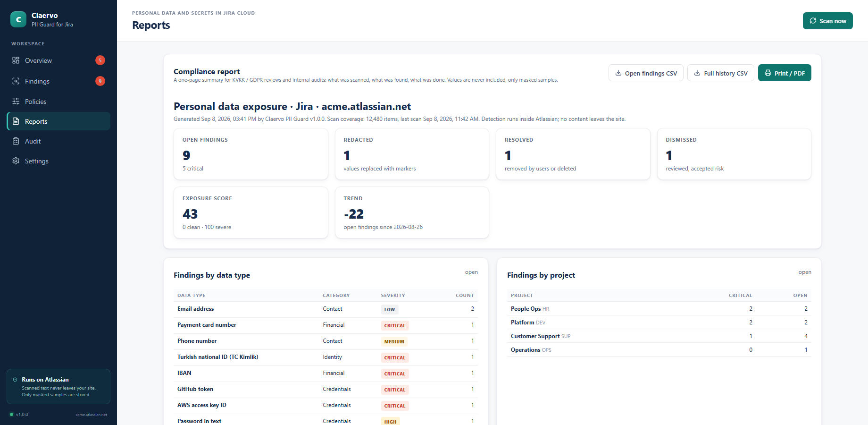
Task: Click the People Ops HR project row
Action: 659,309
